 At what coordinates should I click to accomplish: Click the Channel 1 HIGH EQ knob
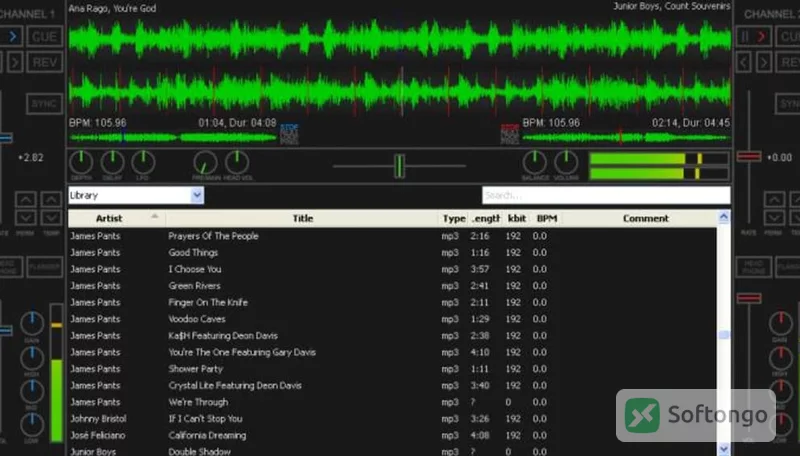coord(32,358)
